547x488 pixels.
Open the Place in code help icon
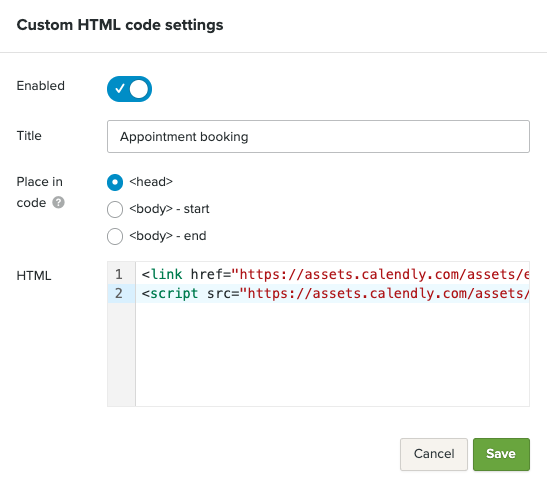point(58,203)
